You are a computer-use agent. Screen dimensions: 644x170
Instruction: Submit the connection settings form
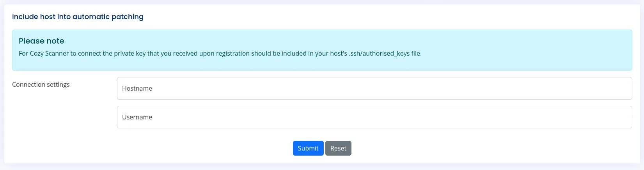click(x=308, y=148)
